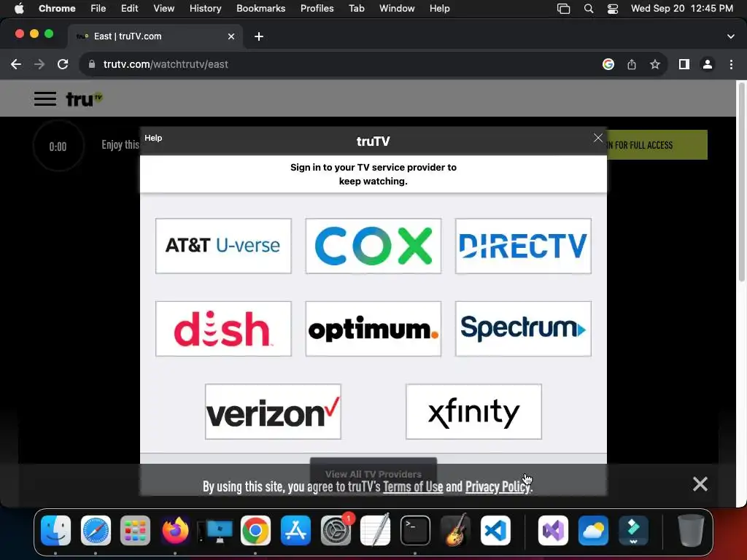Close the East | truTV.com tab

[231, 36]
